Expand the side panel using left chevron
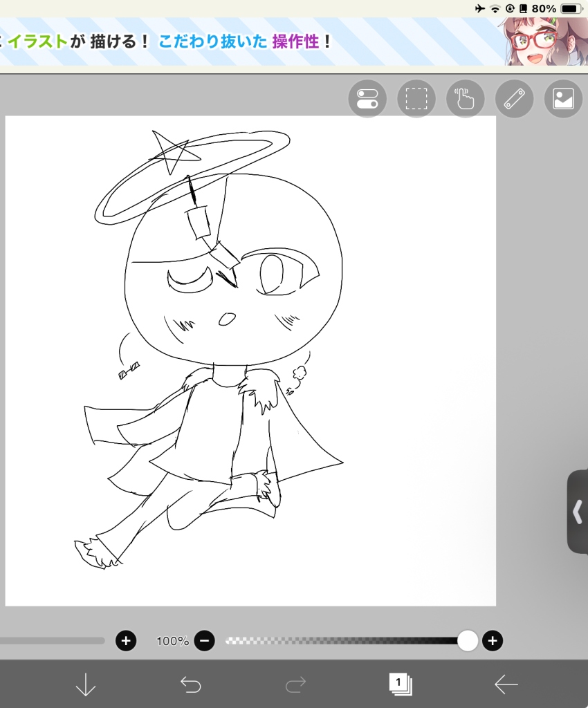The width and height of the screenshot is (588, 708). tap(578, 512)
